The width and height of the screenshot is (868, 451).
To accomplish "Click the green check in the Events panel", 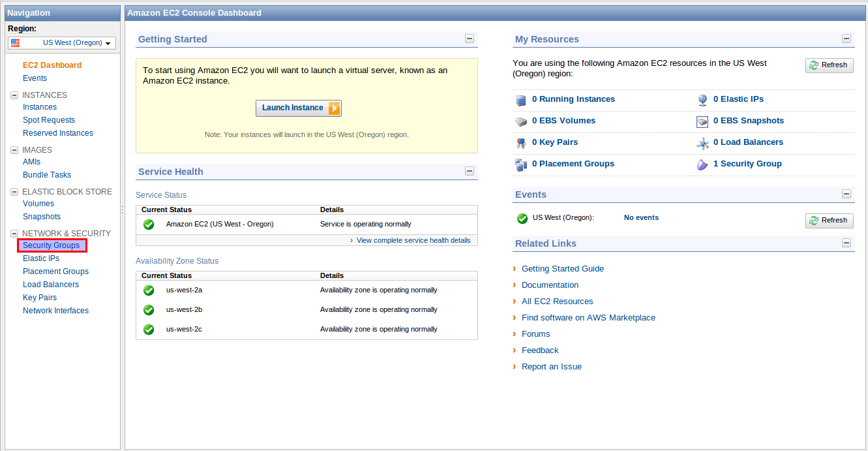I will point(522,219).
